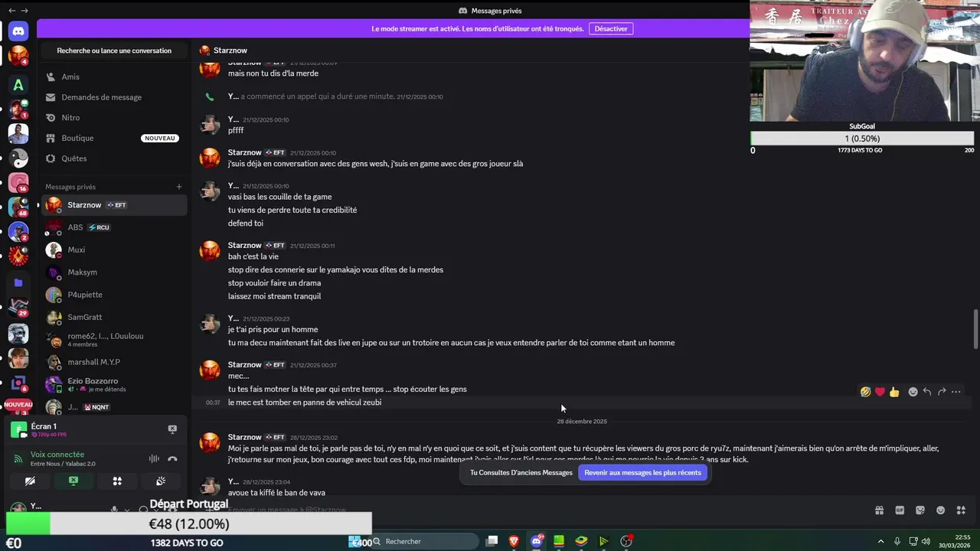The height and width of the screenshot is (551, 980).
Task: Toggle noise suppression in voice panel
Action: 154,458
